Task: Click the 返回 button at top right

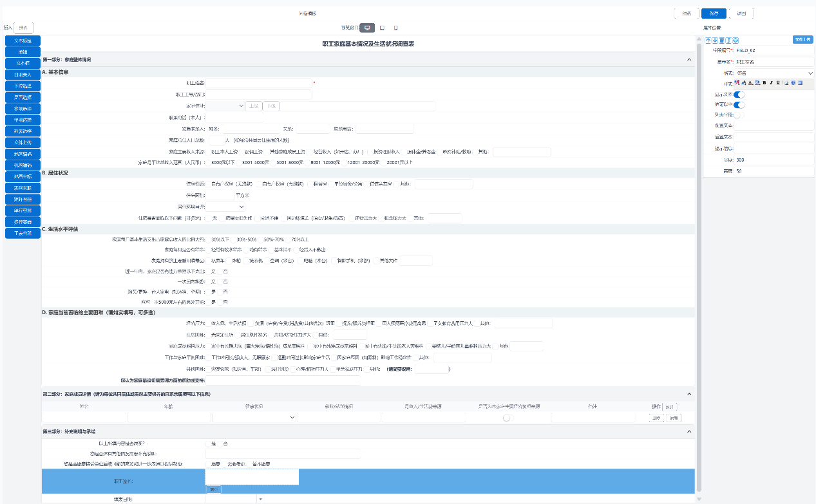Action: click(x=741, y=14)
